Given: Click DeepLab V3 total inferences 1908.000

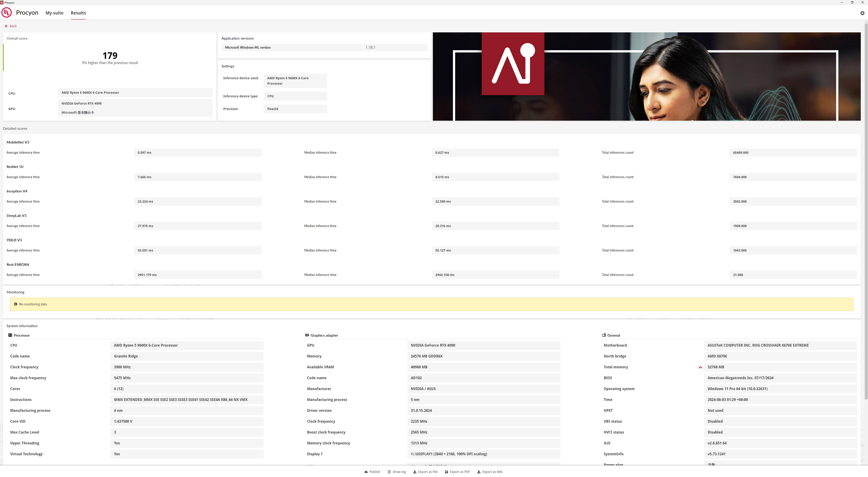Looking at the screenshot, I should tap(793, 226).
